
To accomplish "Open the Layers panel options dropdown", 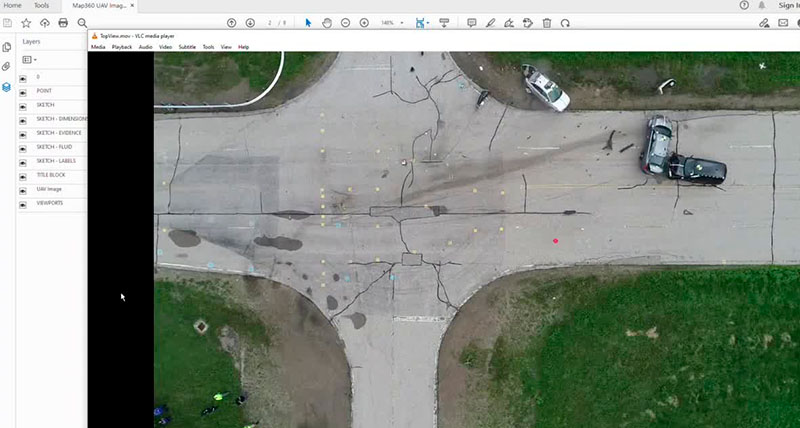I will coord(28,60).
